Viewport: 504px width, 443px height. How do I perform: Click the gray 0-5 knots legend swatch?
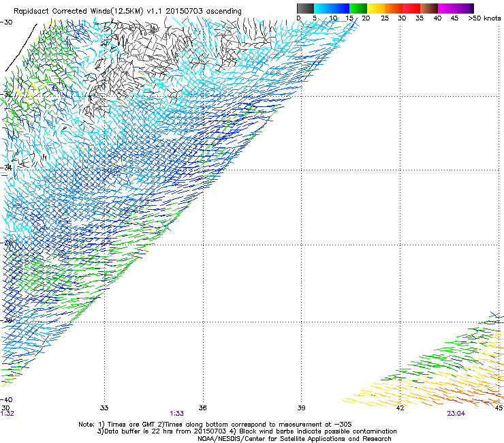coord(305,8)
